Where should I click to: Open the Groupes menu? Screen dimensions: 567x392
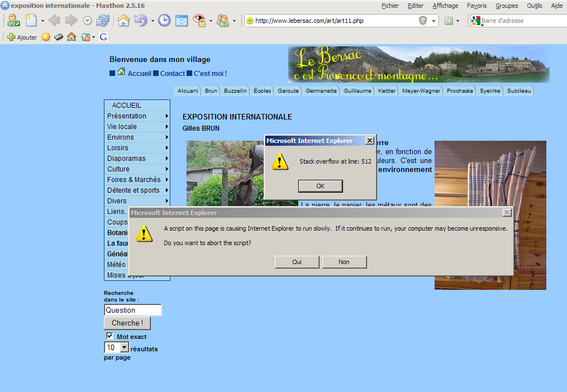(507, 6)
